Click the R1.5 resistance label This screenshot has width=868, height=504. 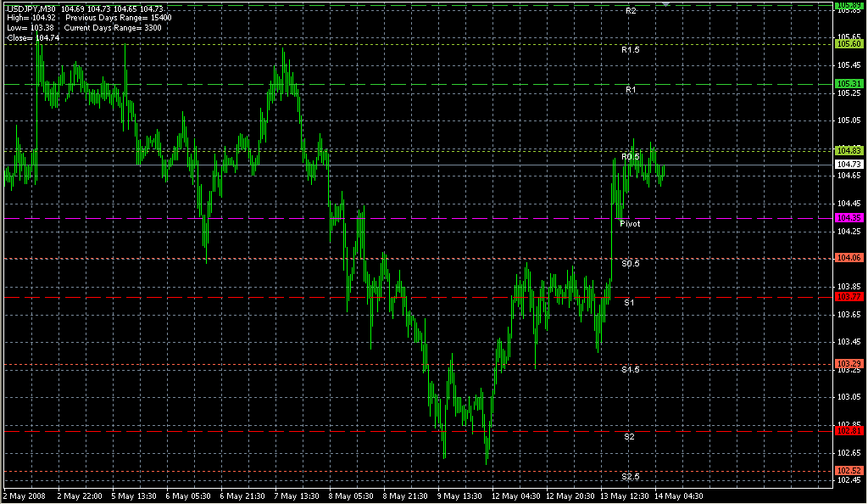(x=630, y=50)
